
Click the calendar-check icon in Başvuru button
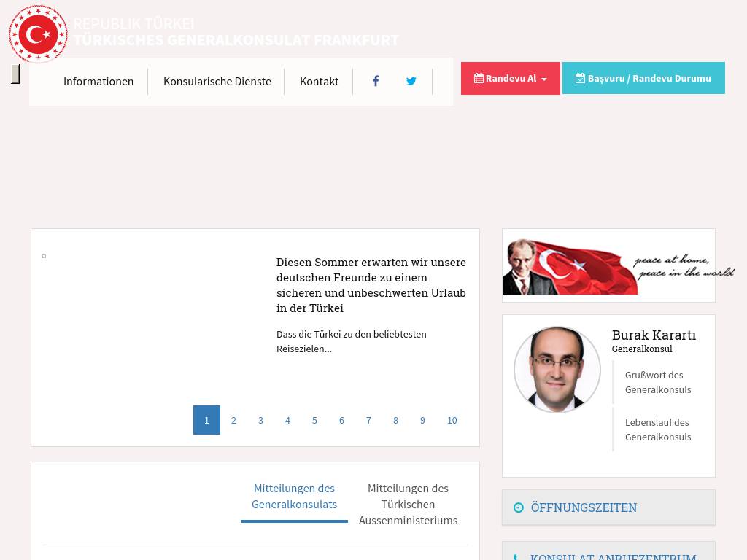[580, 79]
